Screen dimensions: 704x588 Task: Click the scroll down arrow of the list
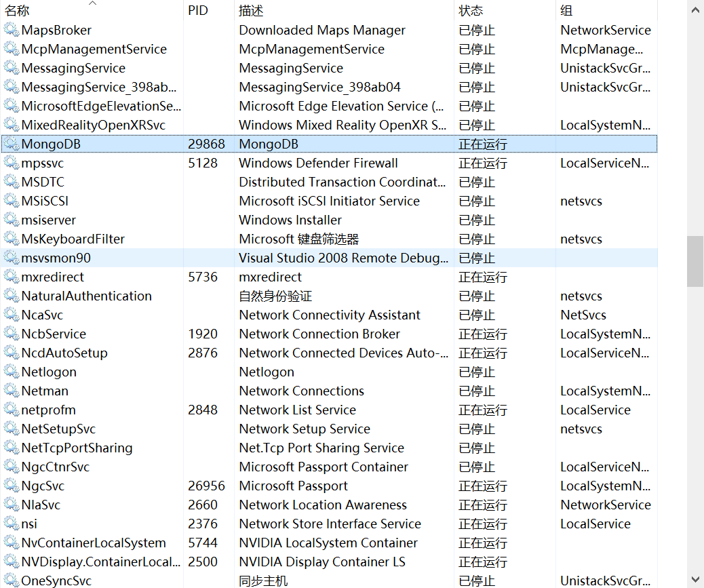click(x=695, y=579)
